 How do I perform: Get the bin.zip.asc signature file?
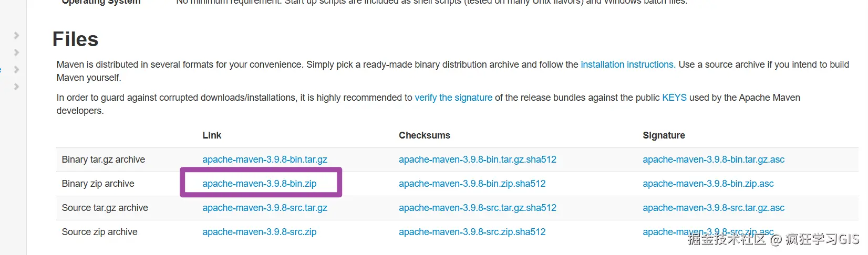(x=708, y=184)
